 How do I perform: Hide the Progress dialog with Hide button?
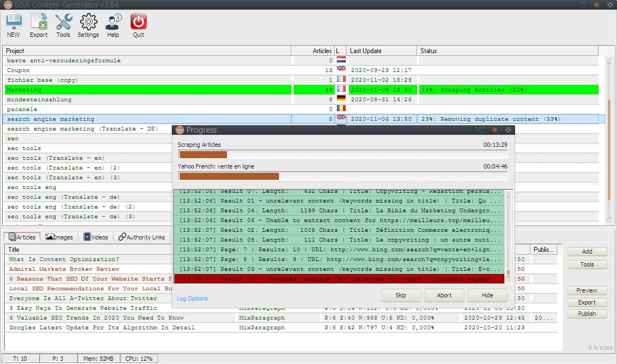pos(488,295)
